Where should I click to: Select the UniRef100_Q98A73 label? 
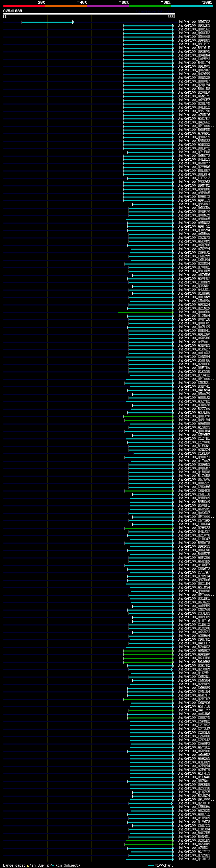click(x=194, y=457)
